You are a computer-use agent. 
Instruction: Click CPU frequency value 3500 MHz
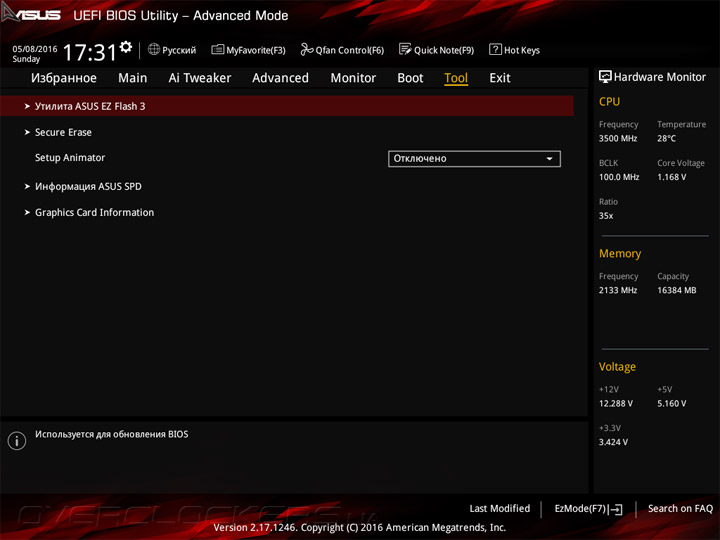618,138
